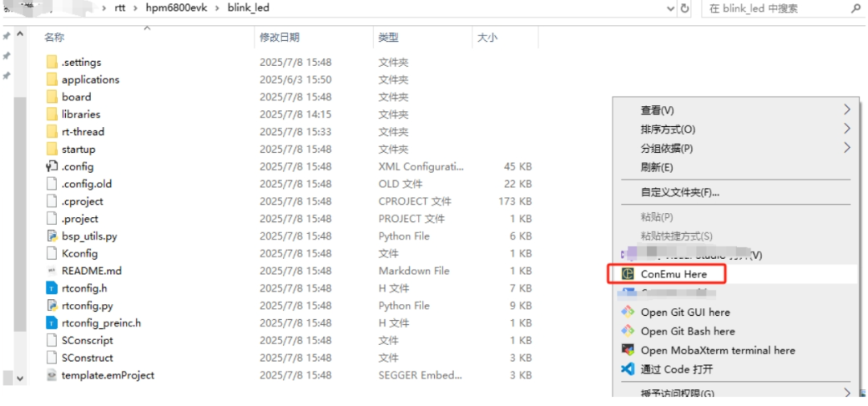Choose ConEmu Here from context menu
The image size is (868, 406).
click(x=734, y=273)
